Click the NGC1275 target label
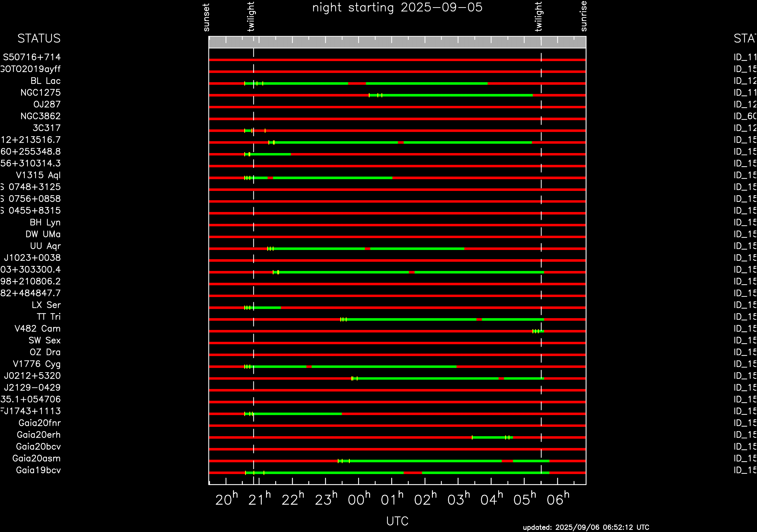Viewport: 757px width, 532px height. point(41,93)
